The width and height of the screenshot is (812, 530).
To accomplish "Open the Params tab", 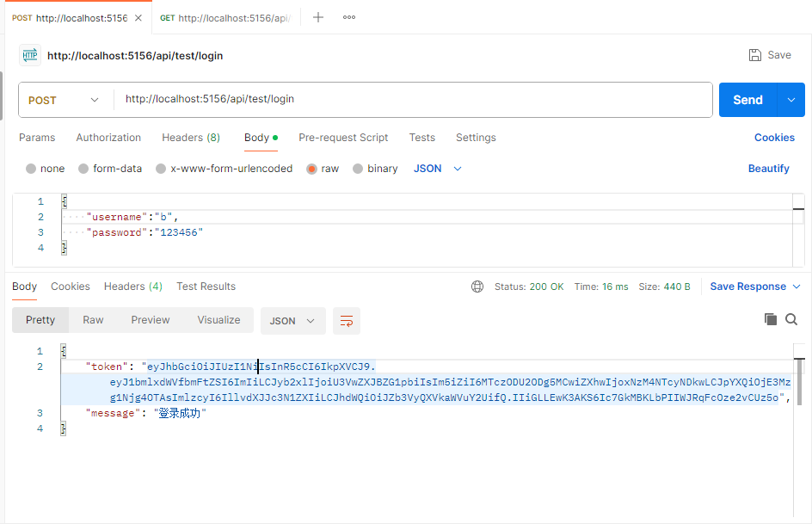I will [x=37, y=138].
